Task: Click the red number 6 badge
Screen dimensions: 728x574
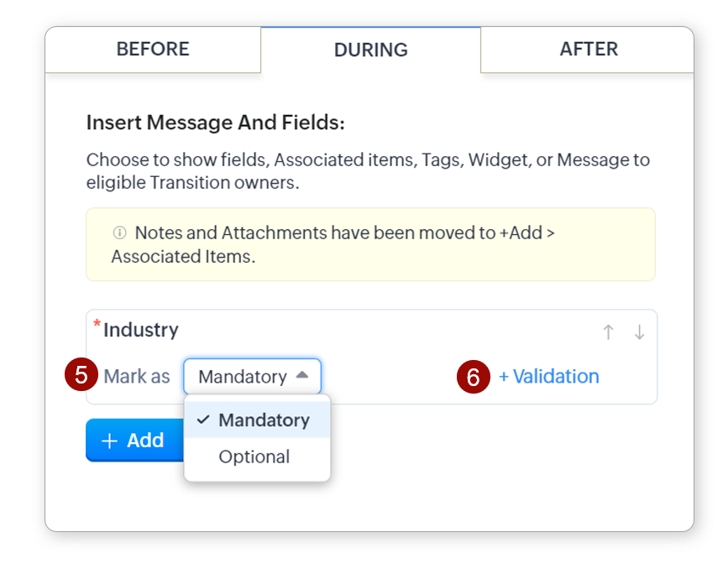Action: point(473,377)
